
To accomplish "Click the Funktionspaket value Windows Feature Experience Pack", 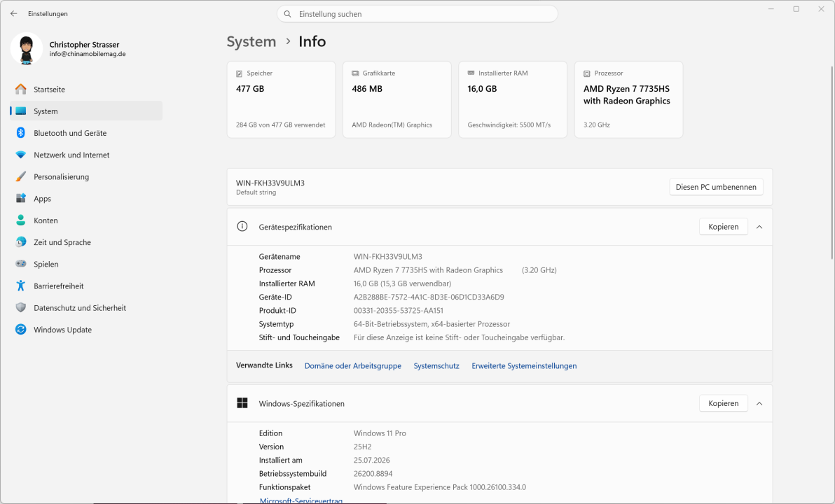I will (x=440, y=487).
